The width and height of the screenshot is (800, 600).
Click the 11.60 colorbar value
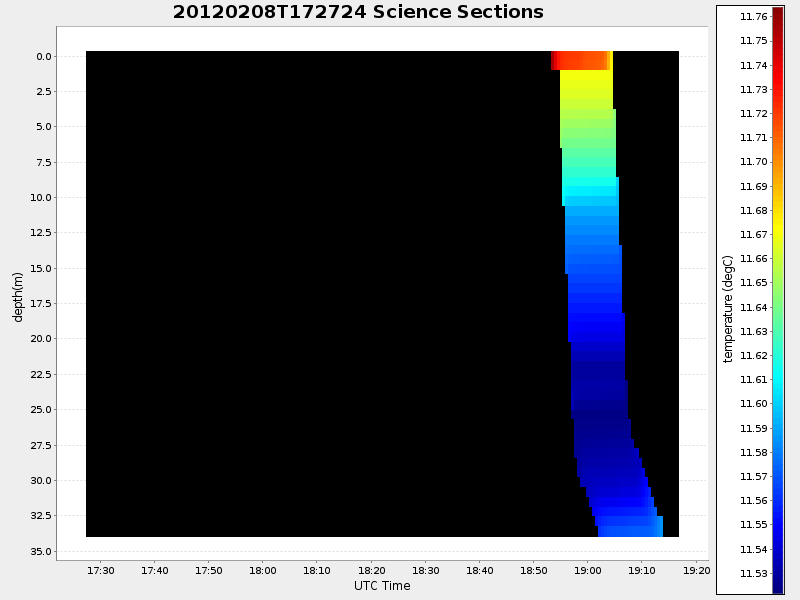pyautogui.click(x=754, y=404)
